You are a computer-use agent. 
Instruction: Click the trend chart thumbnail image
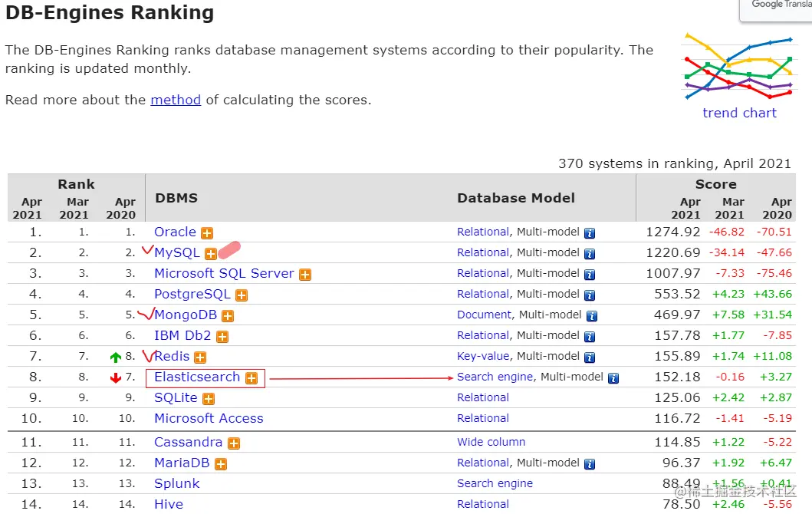[x=739, y=66]
